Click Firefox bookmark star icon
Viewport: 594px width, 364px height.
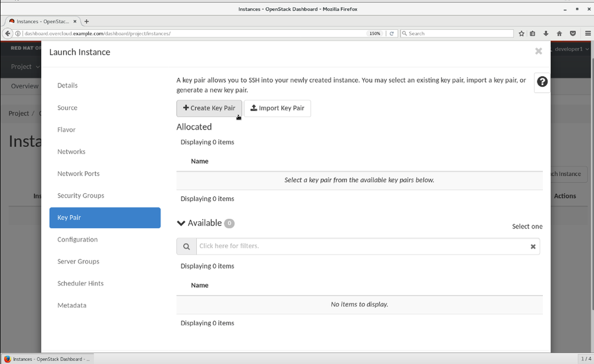pos(521,33)
